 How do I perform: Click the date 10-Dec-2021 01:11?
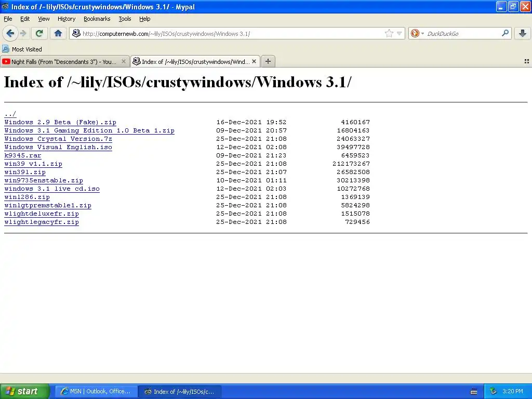[x=251, y=180]
